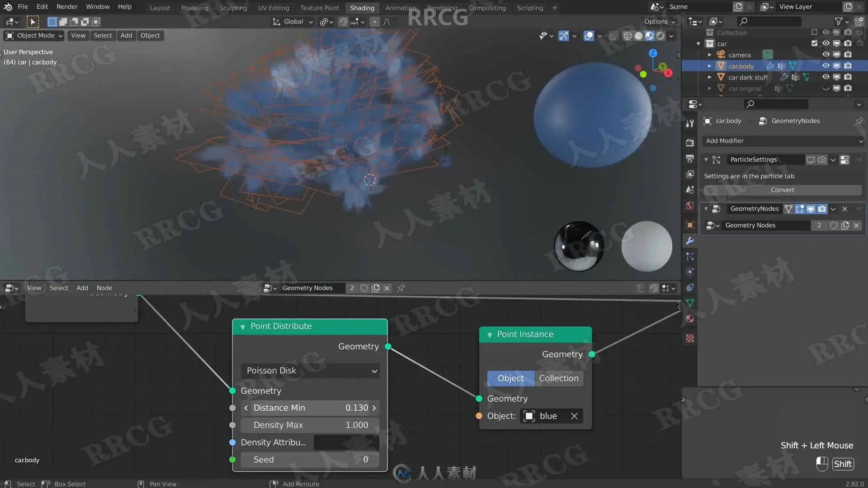Open the Material properties tab icon
The height and width of the screenshot is (488, 868).
(x=690, y=319)
